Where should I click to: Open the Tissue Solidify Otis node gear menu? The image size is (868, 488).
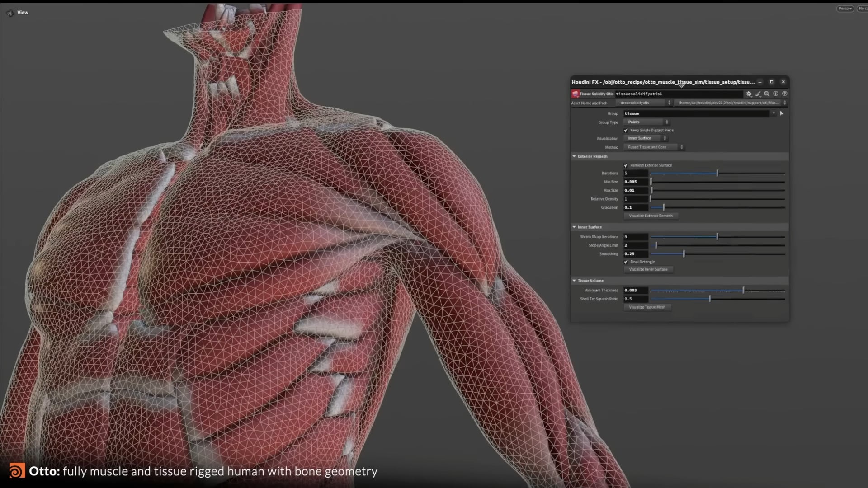point(749,94)
